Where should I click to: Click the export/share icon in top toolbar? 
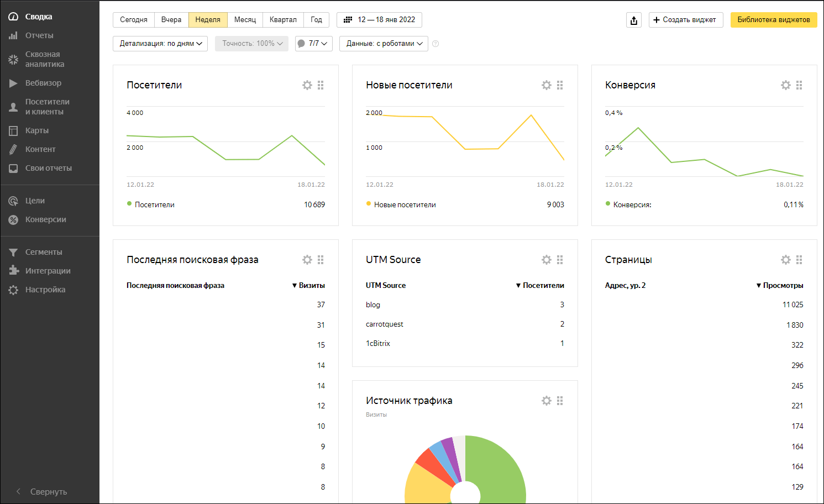coord(634,20)
